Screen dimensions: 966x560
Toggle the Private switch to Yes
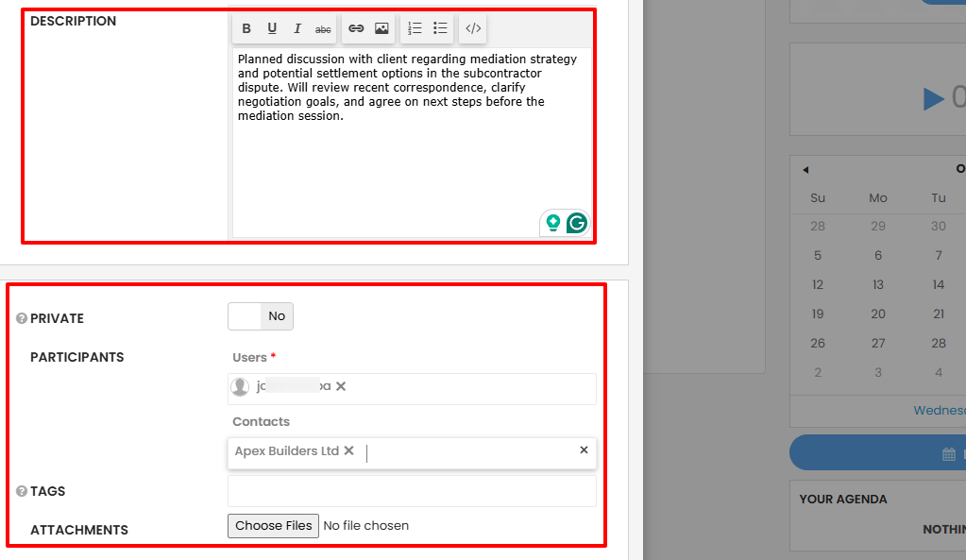[242, 315]
